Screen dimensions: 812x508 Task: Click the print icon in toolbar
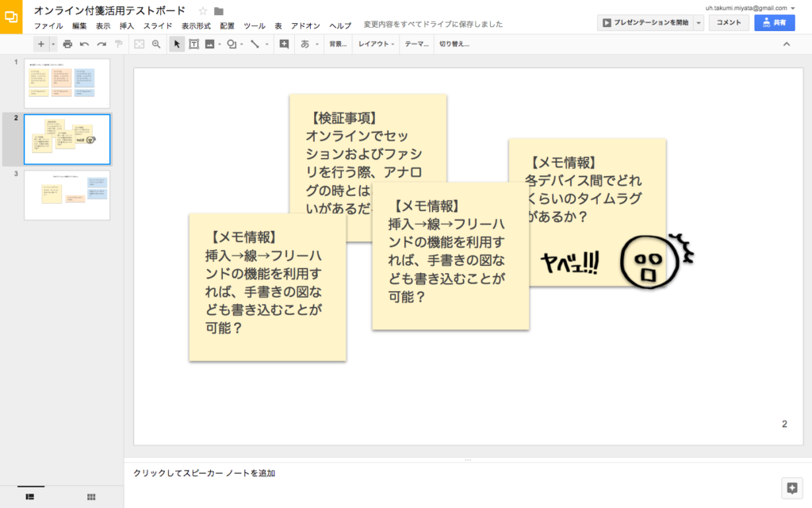click(67, 44)
